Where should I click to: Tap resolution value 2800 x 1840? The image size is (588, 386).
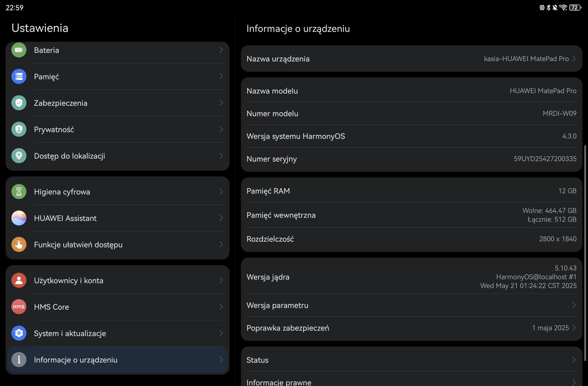558,239
